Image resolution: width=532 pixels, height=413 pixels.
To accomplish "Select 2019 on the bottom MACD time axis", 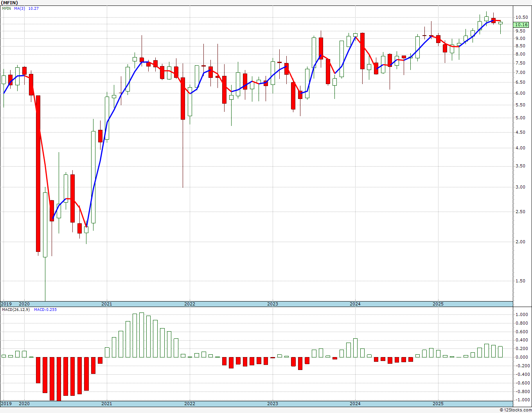I will [6, 404].
